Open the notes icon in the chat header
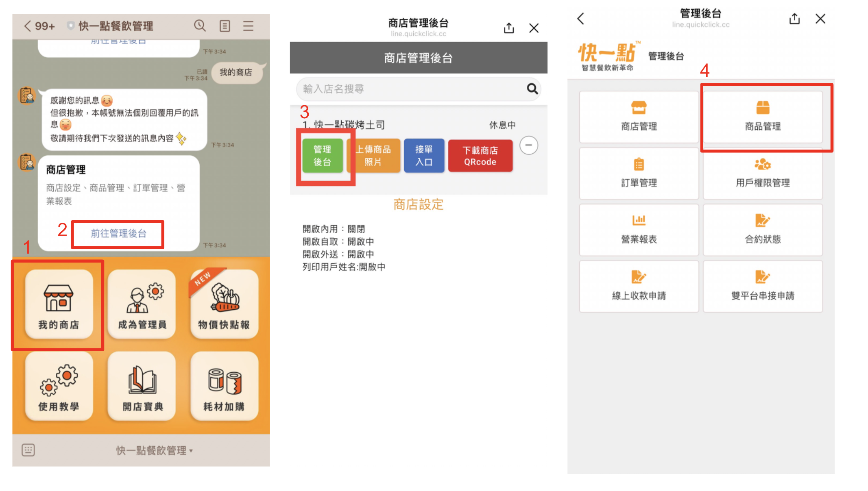 click(x=225, y=26)
